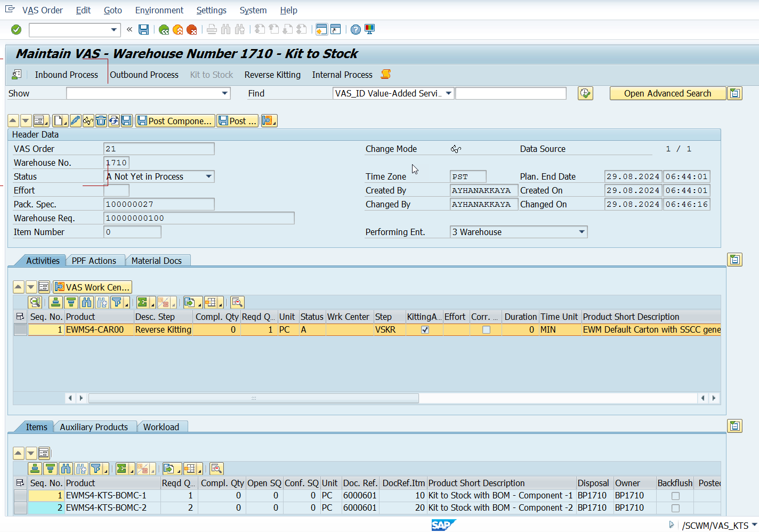Click the Execute search clock icon
759x532 pixels.
pyautogui.click(x=585, y=93)
